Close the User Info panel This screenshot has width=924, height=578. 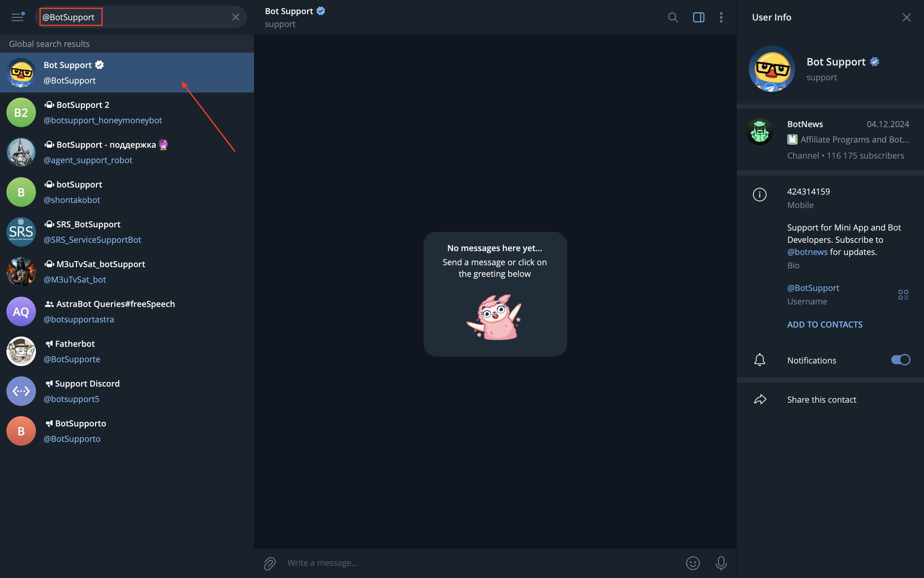coord(906,17)
